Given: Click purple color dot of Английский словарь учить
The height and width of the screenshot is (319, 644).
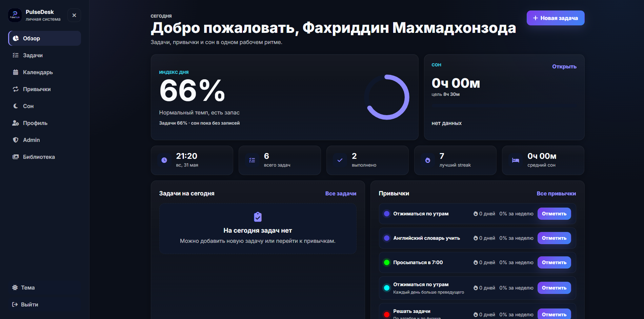Looking at the screenshot, I should (x=387, y=238).
